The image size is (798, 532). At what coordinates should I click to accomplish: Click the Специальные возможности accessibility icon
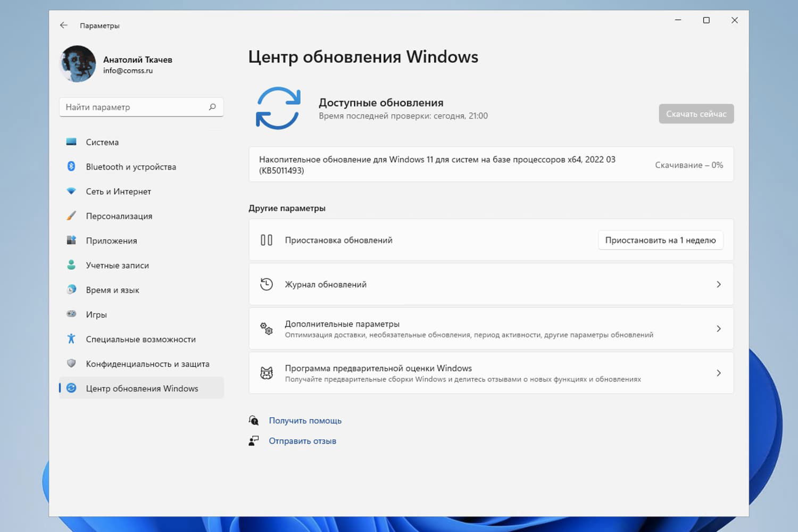coord(71,339)
